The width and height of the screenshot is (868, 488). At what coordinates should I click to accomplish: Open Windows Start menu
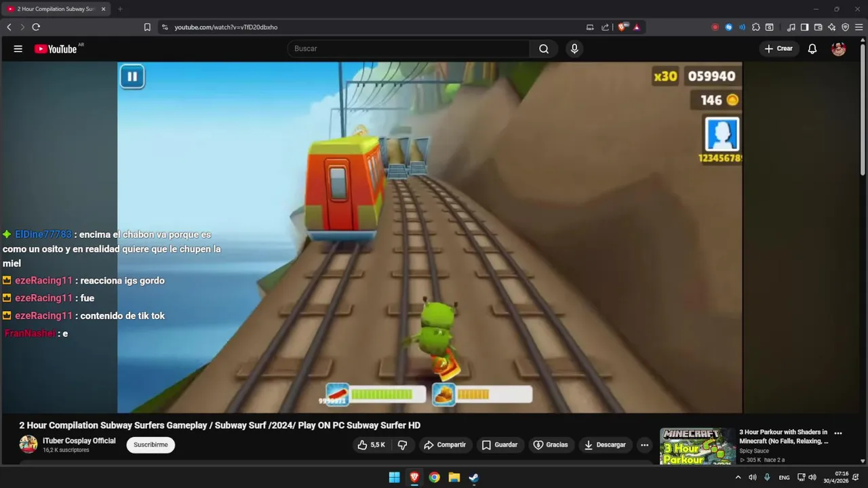tap(394, 477)
